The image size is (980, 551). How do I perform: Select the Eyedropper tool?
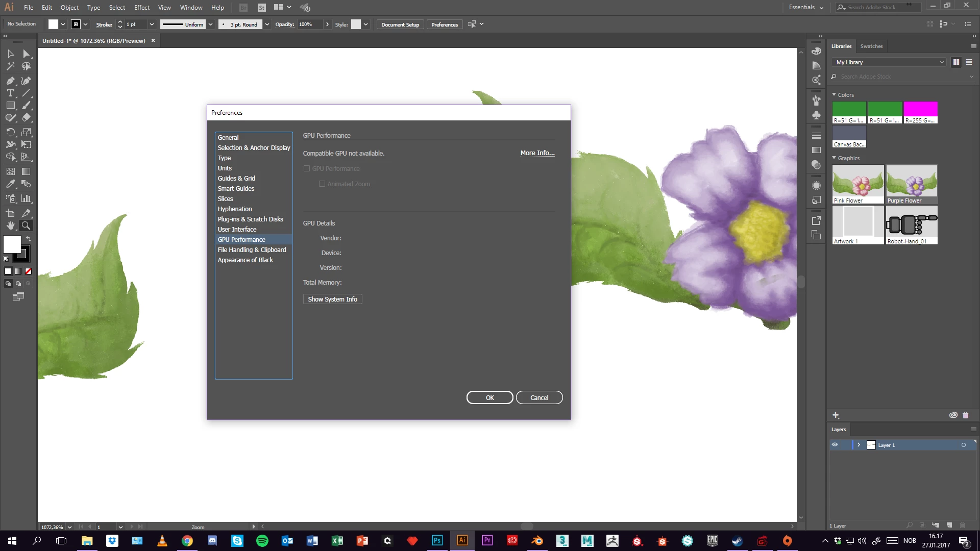(x=10, y=184)
